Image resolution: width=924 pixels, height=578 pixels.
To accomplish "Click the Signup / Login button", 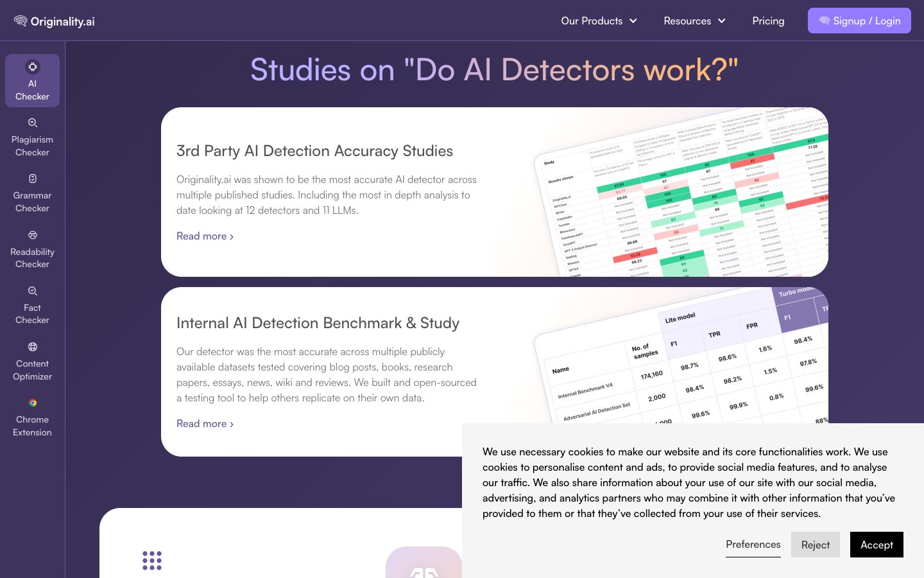I will 859,21.
